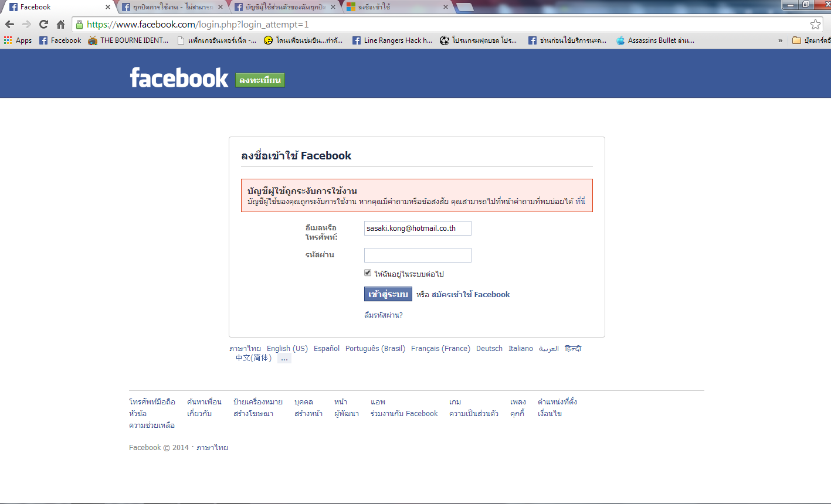The width and height of the screenshot is (831, 504).
Task: Select Português (Brasil) language
Action: pos(375,349)
